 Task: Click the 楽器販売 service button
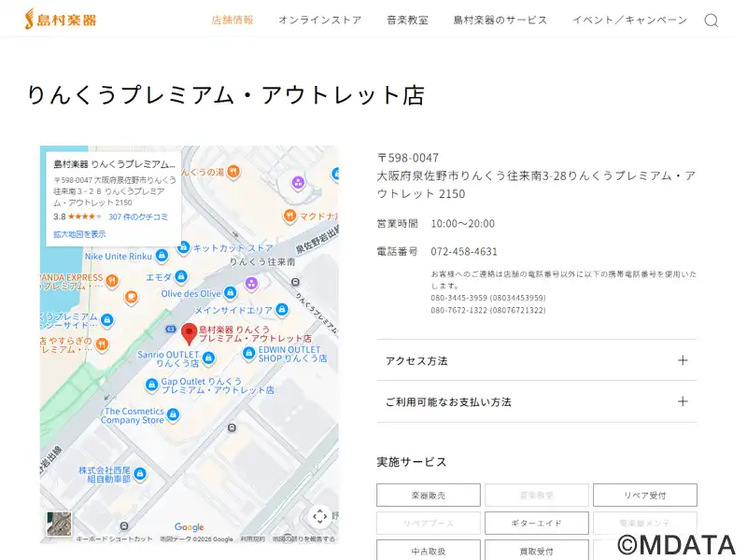(x=429, y=496)
